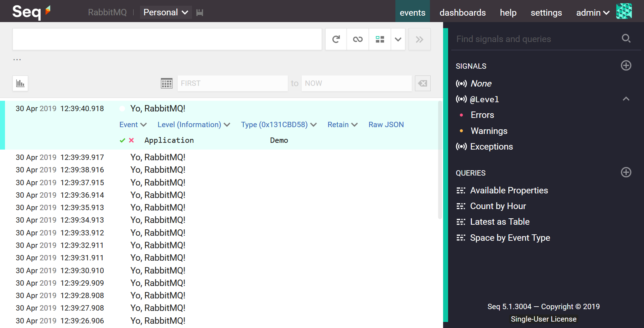This screenshot has height=328, width=644.
Task: Toggle the Exceptions signal
Action: coord(492,146)
